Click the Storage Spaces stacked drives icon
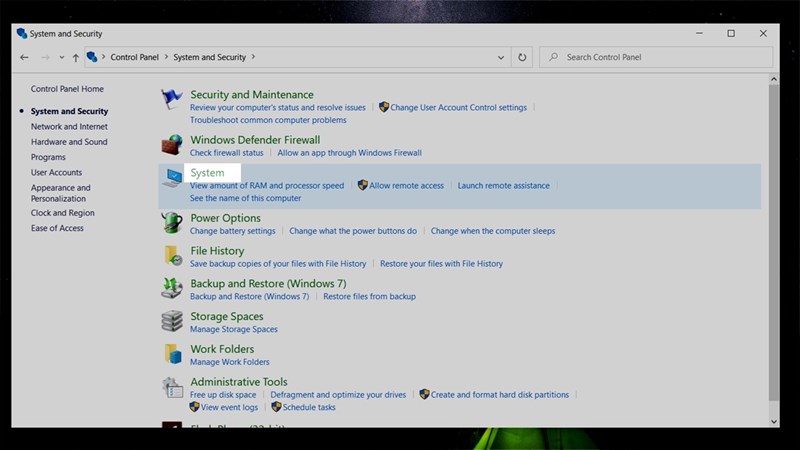This screenshot has height=450, width=800. point(172,320)
